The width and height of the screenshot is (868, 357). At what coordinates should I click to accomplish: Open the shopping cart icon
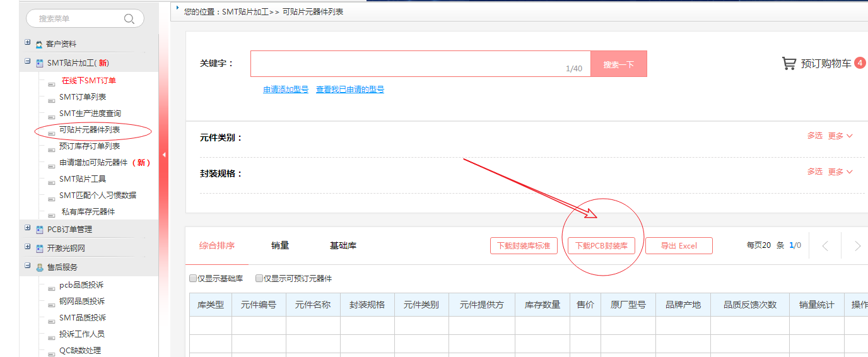(789, 64)
